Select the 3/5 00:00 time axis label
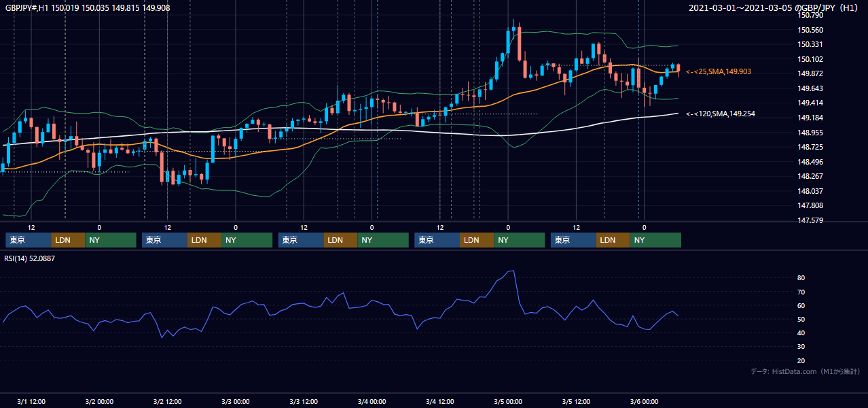 click(x=508, y=402)
